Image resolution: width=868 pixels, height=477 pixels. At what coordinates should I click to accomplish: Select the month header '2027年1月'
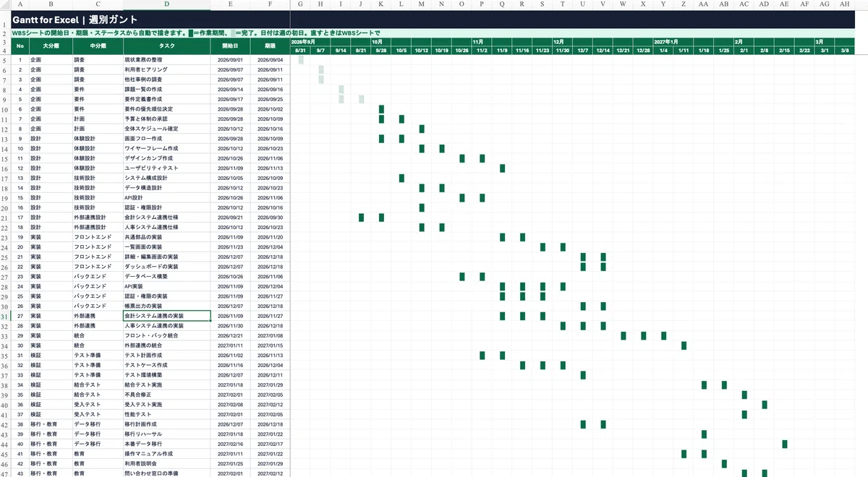665,42
